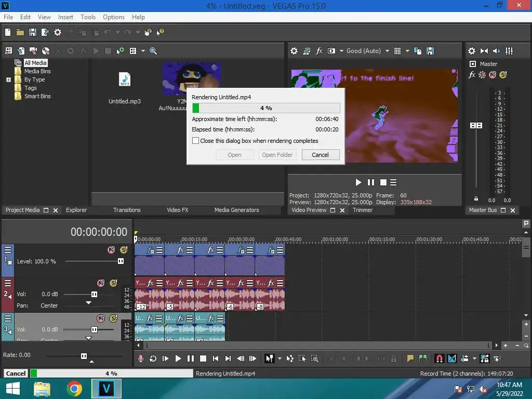Stop timeline playback in transport bar
Viewport: 532px width, 399px height.
[203, 358]
